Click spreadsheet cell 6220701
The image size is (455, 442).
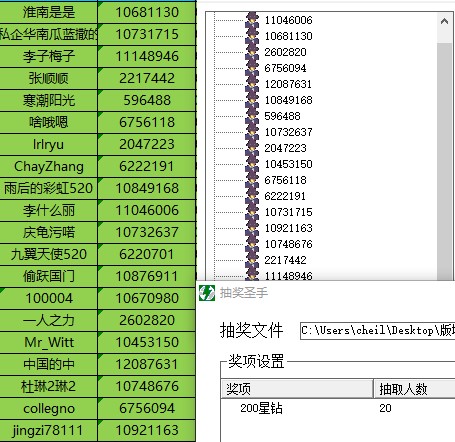point(147,254)
